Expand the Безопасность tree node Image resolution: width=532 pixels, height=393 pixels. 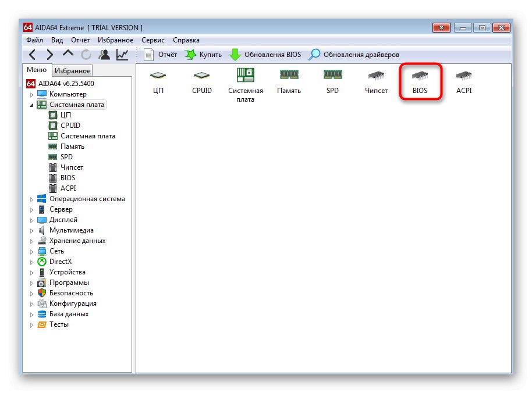coord(31,294)
